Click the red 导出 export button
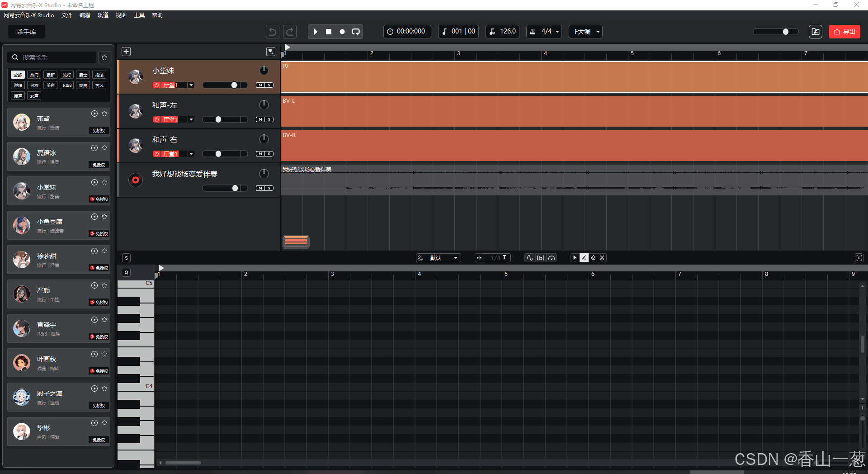Image resolution: width=868 pixels, height=474 pixels. point(844,32)
